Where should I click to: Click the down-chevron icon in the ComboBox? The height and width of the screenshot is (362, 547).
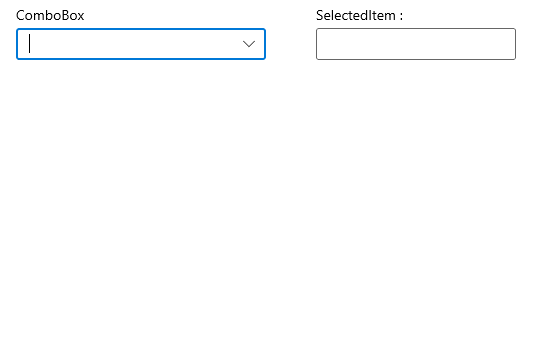pyautogui.click(x=249, y=44)
